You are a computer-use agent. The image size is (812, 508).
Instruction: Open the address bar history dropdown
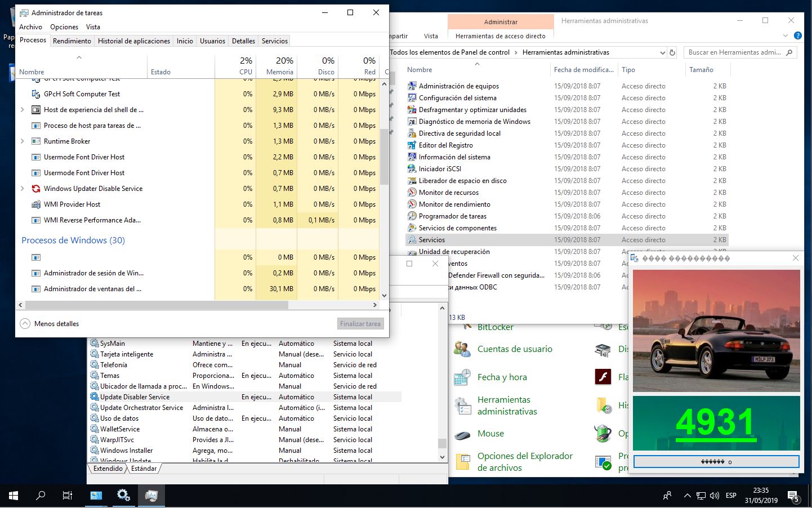pyautogui.click(x=662, y=52)
